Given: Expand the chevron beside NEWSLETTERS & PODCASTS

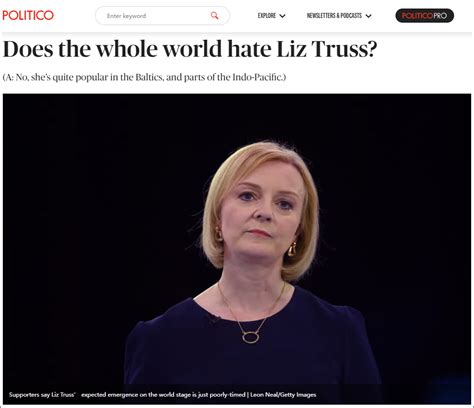Looking at the screenshot, I should coord(368,16).
